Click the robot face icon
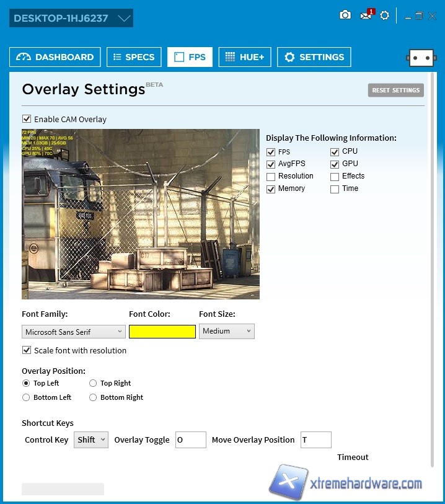Image resolution: width=445 pixels, height=504 pixels. (x=421, y=58)
